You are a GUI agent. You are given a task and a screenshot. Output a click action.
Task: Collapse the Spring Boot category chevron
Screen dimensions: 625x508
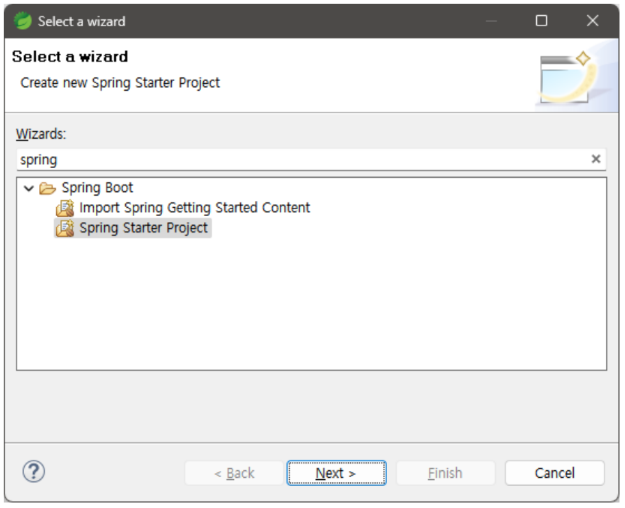click(29, 188)
